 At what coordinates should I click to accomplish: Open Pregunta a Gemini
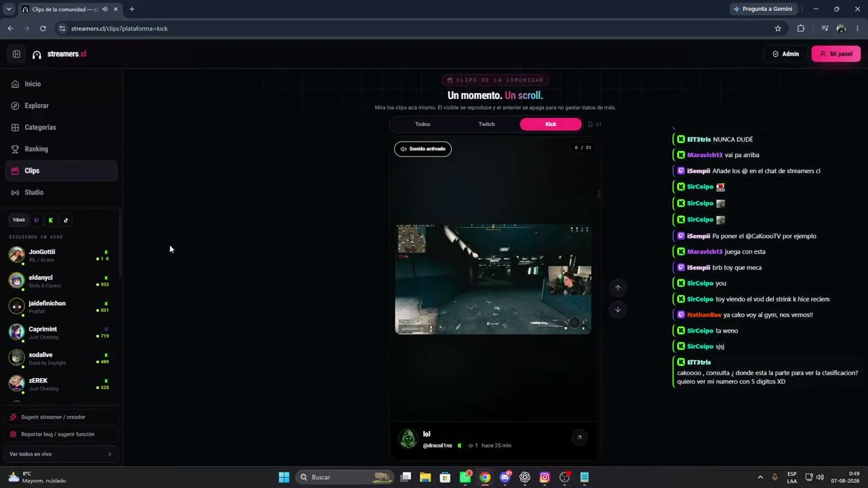(763, 9)
